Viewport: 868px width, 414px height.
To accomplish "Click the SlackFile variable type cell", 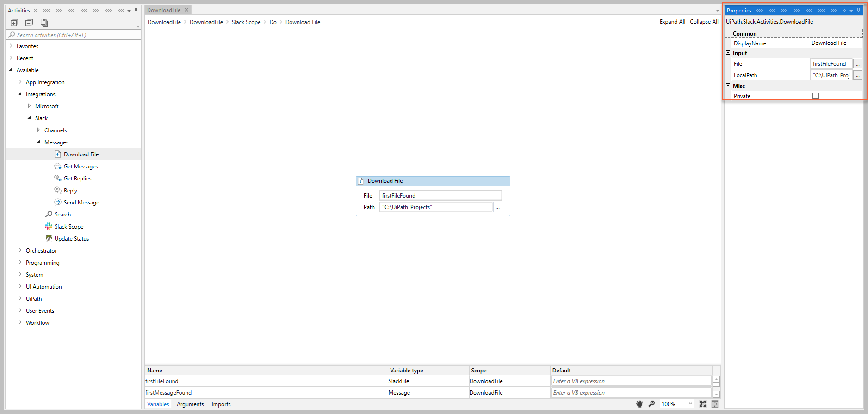I will click(x=428, y=381).
